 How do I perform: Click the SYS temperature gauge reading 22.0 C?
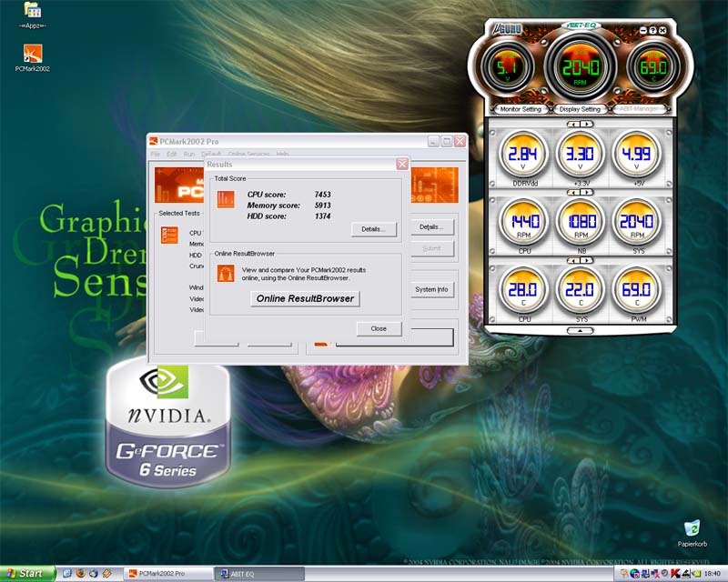click(580, 291)
